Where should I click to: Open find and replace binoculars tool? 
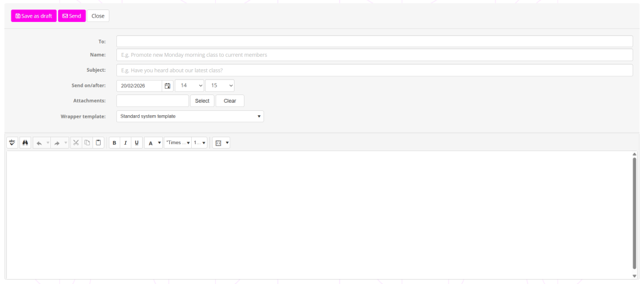click(25, 143)
